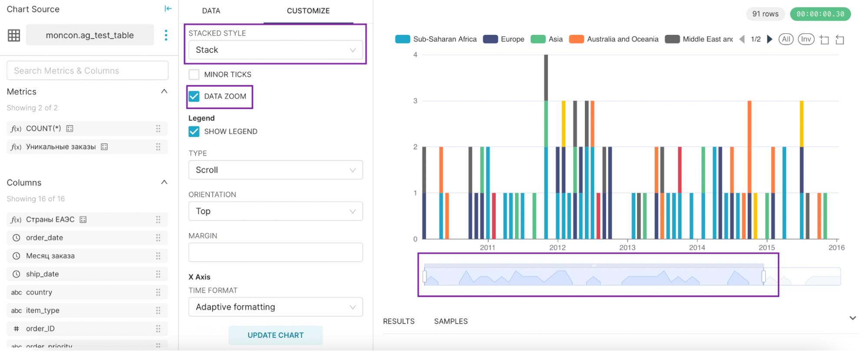Open the Stacked Style dropdown

pos(276,50)
